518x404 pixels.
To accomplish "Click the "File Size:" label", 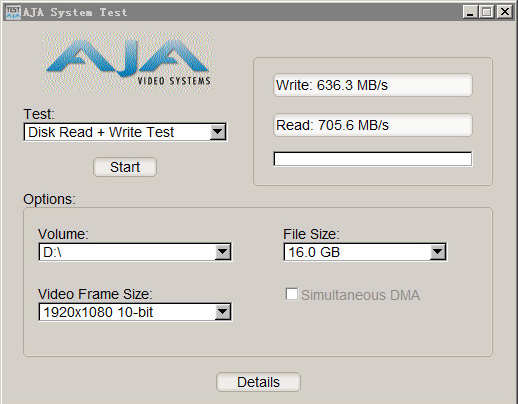I will click(311, 234).
